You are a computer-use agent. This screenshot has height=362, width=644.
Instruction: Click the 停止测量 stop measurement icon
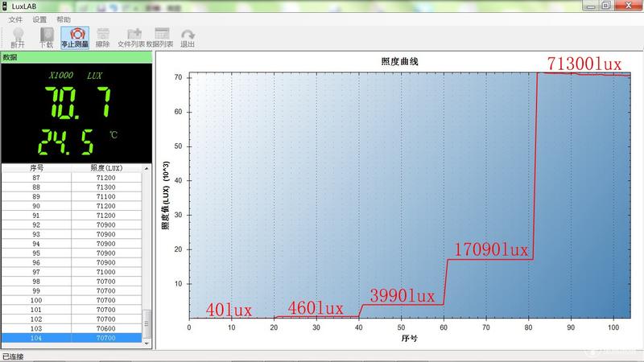(x=75, y=38)
